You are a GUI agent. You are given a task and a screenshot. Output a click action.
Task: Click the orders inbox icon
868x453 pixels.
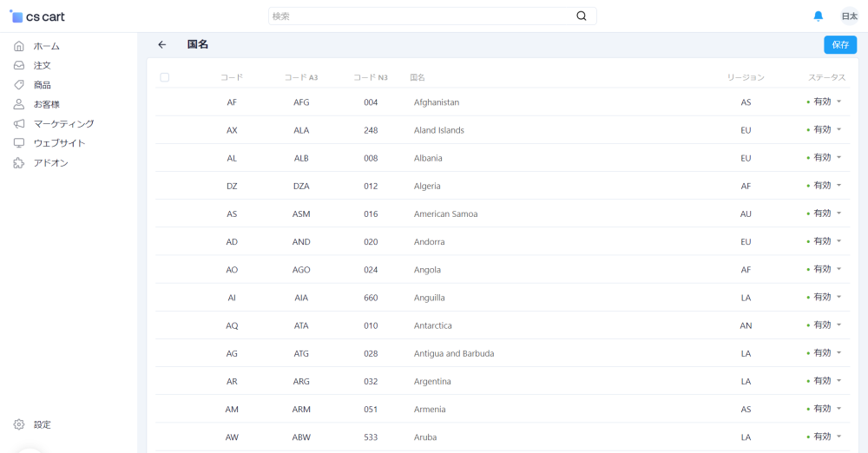point(19,65)
